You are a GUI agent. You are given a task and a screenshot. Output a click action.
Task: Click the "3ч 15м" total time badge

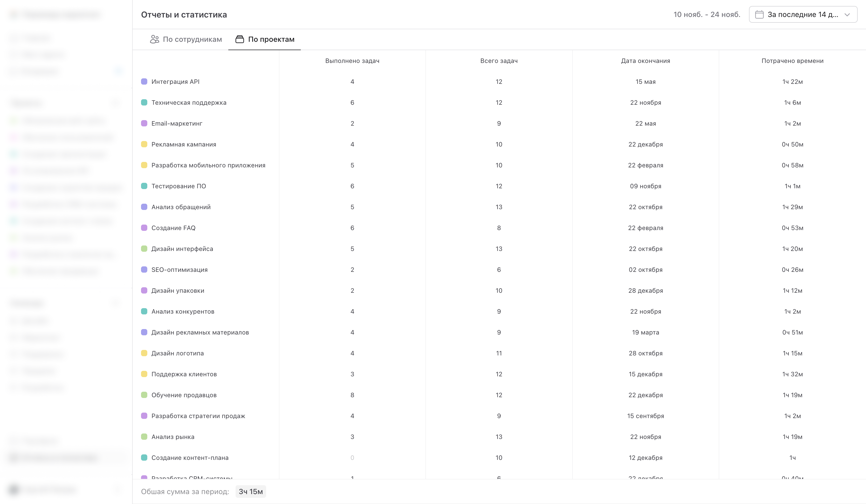(x=250, y=491)
